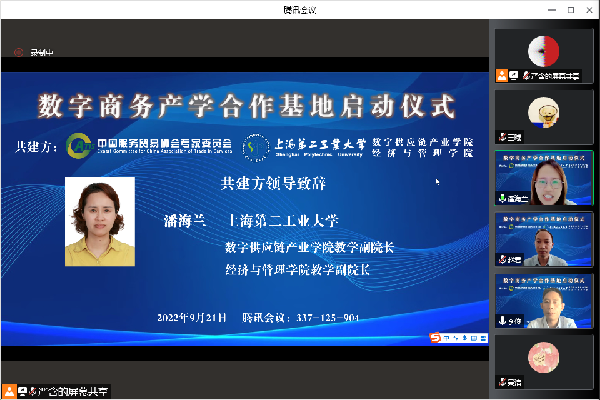Click the orange Sogou S logo on the slide
Viewport: 600px width, 400px height.
point(435,338)
